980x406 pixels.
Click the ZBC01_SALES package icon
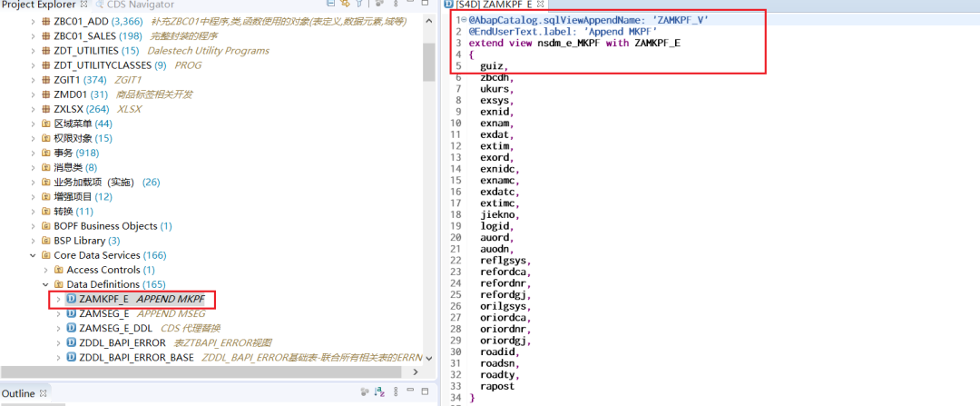[x=45, y=35]
